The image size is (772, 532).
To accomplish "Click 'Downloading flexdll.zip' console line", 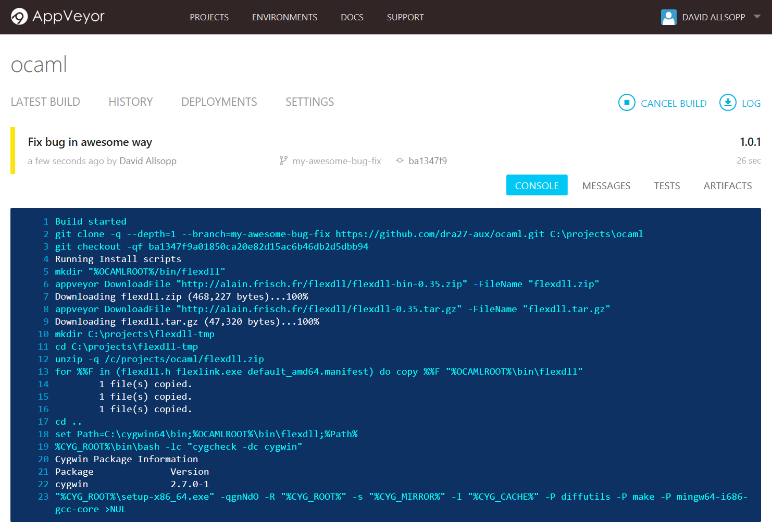I will (182, 296).
